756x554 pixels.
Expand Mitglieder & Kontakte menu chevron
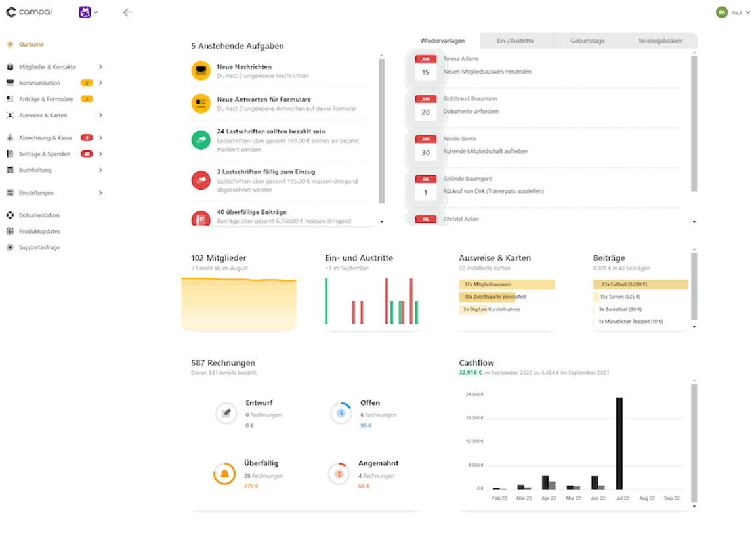point(100,66)
